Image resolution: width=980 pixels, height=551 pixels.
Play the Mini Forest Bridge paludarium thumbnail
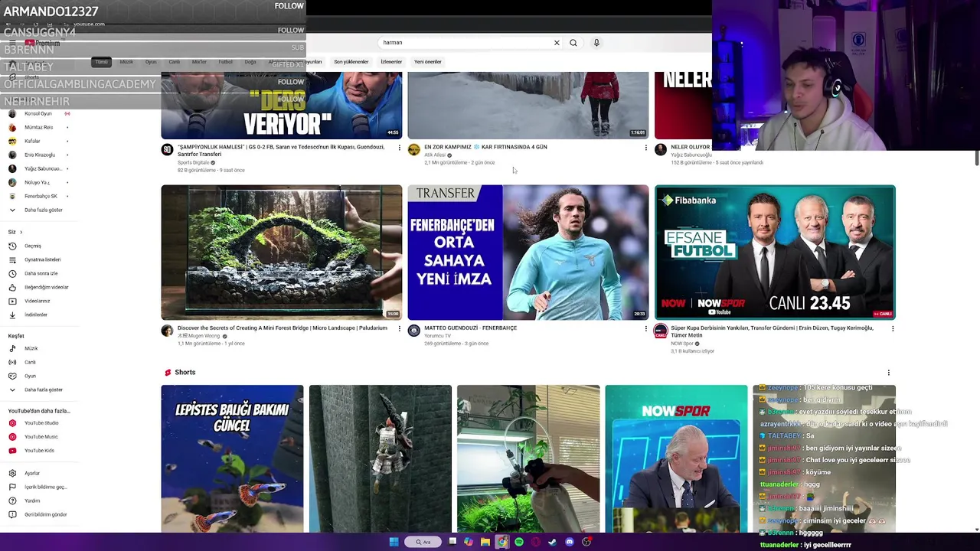click(x=281, y=253)
